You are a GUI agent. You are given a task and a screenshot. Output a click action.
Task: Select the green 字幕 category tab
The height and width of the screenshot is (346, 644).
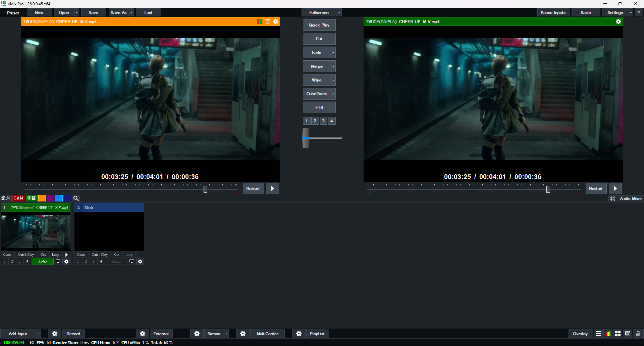(x=31, y=198)
